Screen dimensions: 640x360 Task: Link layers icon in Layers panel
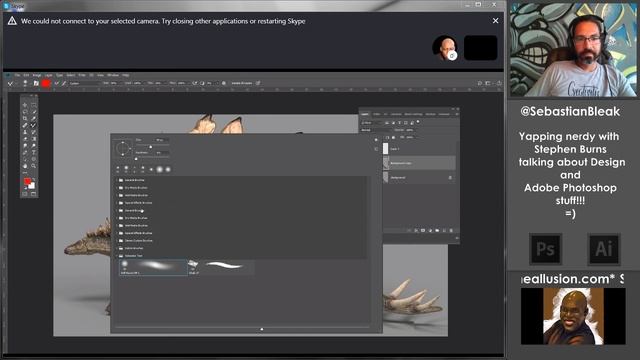point(409,231)
